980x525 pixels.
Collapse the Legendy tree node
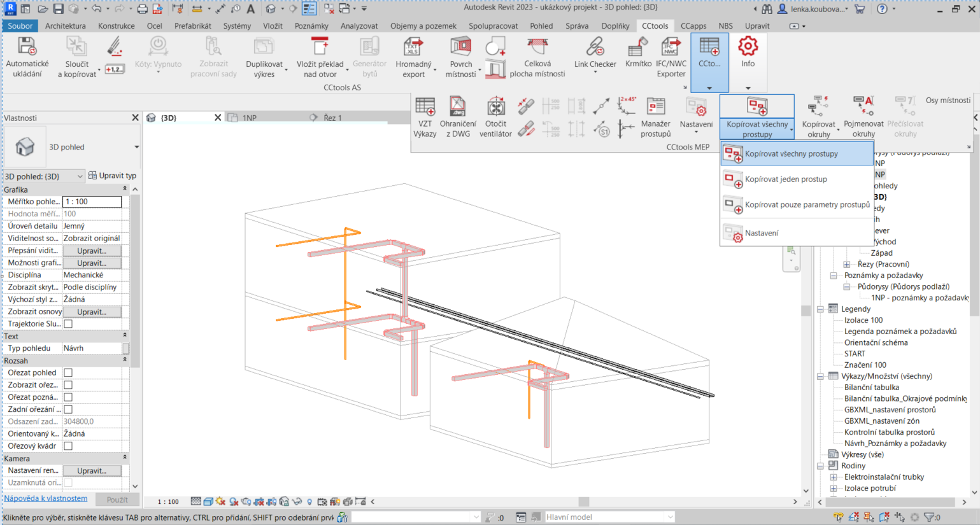pos(821,309)
